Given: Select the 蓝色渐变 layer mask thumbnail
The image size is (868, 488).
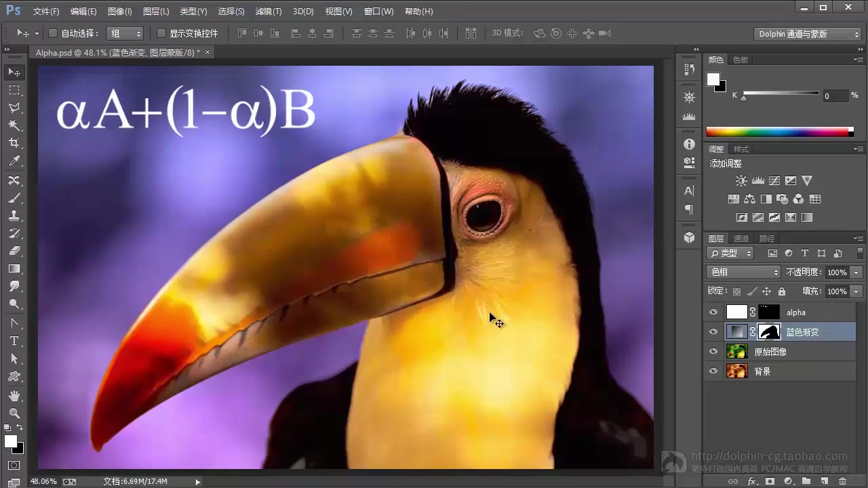Looking at the screenshot, I should coord(769,332).
